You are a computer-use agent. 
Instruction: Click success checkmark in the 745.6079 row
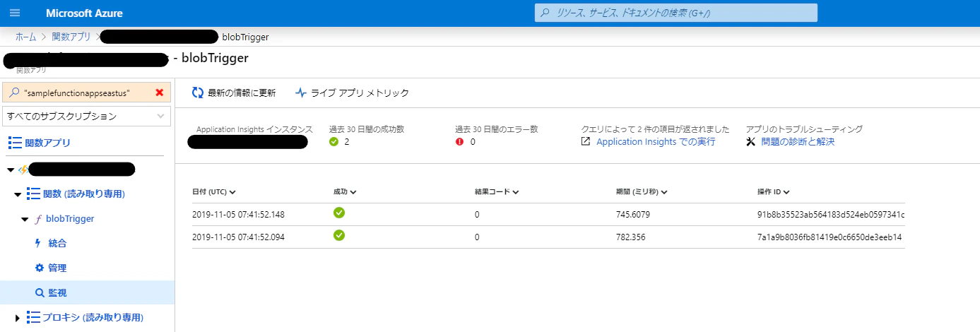click(339, 213)
